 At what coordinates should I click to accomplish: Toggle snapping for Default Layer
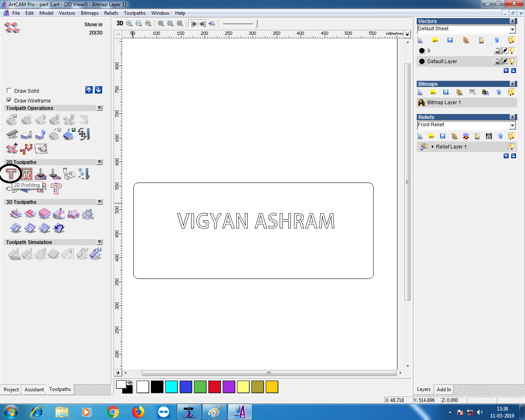505,62
